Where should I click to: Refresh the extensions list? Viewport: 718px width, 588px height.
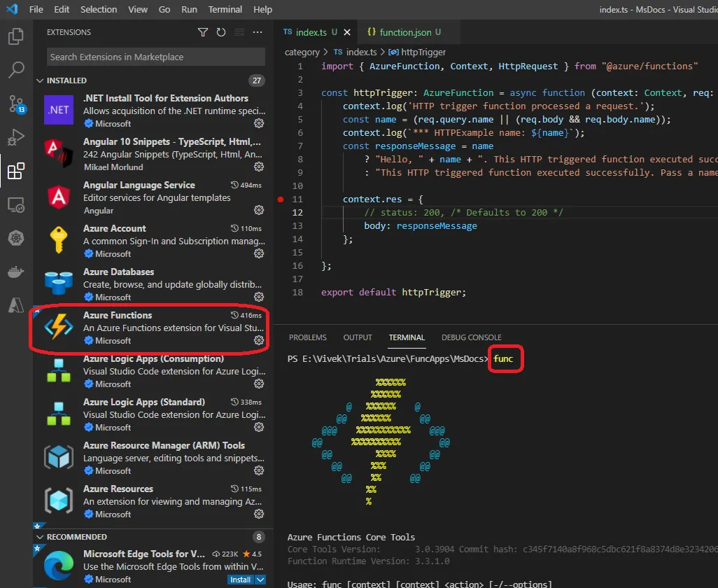tap(221, 32)
